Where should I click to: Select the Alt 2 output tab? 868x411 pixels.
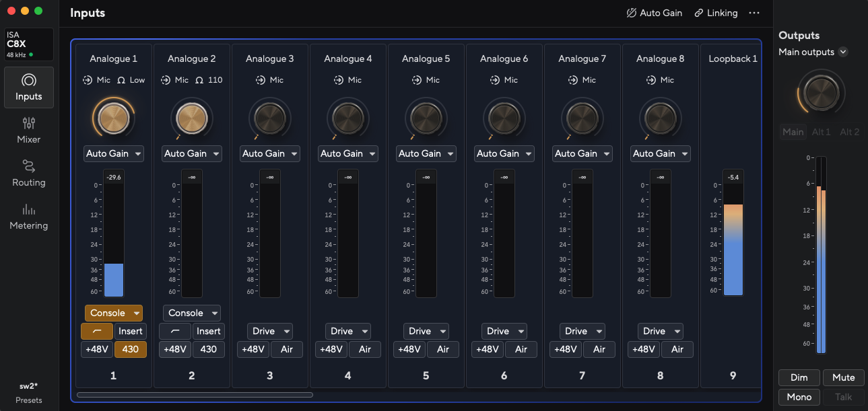pos(849,132)
